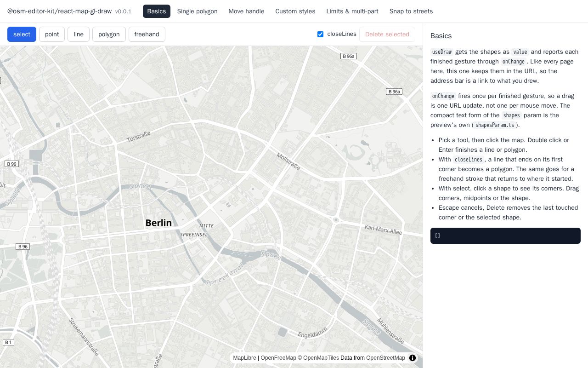The width and height of the screenshot is (588, 368).
Task: Click the empty shapes output code box
Action: pos(505,236)
